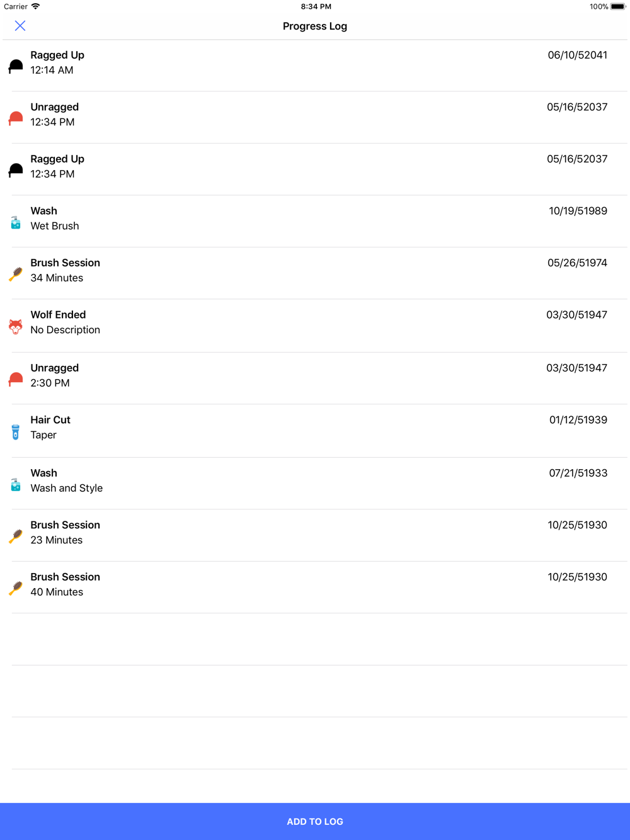Tap the red durag icon for 2:30 PM Unragged
630x840 pixels.
click(x=16, y=379)
